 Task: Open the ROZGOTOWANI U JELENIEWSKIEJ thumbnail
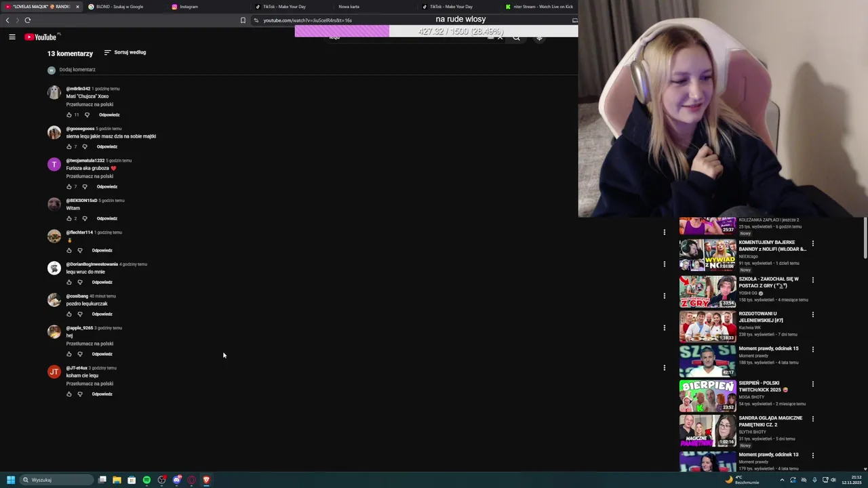[x=707, y=325]
